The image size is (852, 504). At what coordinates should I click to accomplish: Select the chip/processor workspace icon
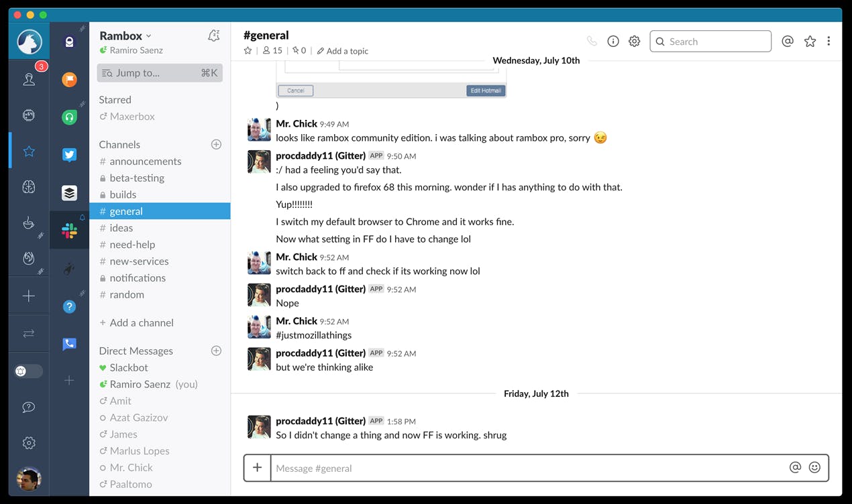pos(29,115)
